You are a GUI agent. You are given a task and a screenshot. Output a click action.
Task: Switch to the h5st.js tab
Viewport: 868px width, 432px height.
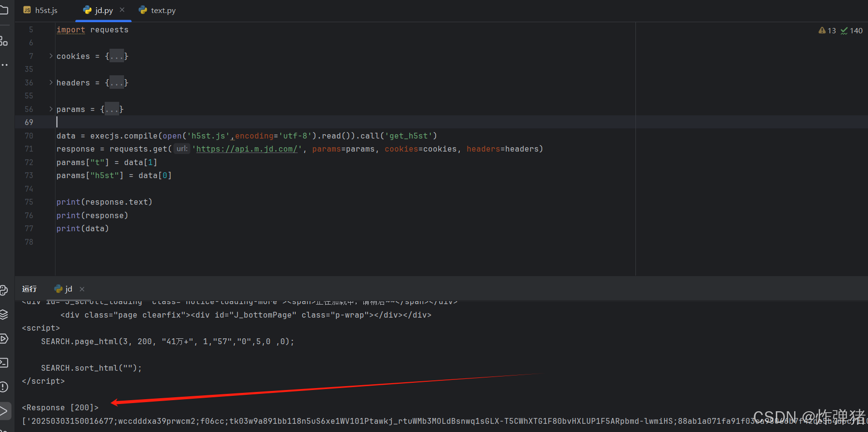(x=41, y=10)
